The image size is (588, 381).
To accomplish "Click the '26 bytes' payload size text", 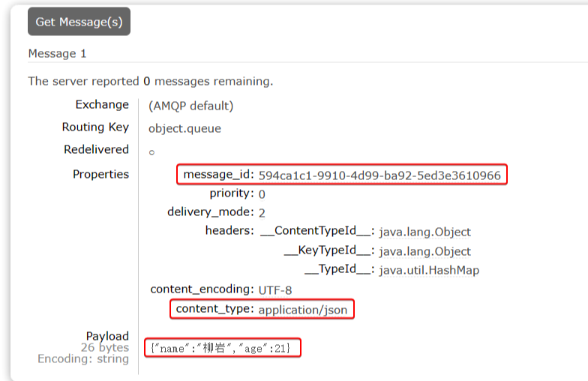I will click(105, 348).
